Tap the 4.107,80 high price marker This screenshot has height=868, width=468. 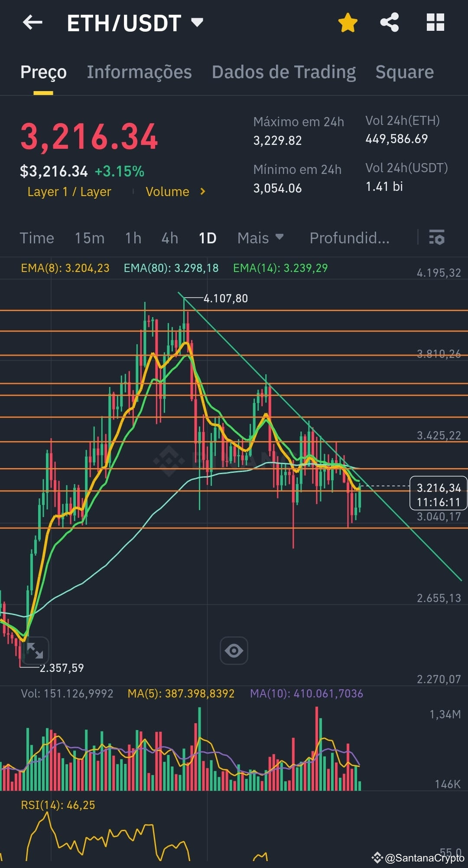click(226, 298)
